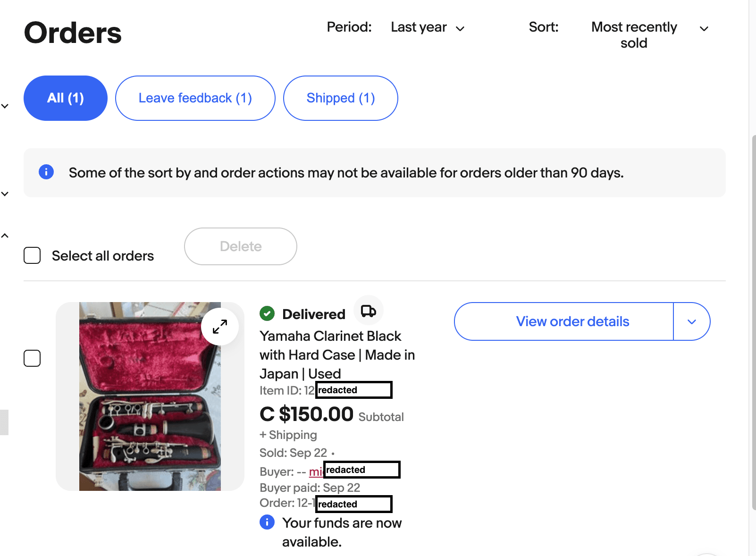
Task: Collapse the upward chevron in left sidebar
Action: pos(5,236)
